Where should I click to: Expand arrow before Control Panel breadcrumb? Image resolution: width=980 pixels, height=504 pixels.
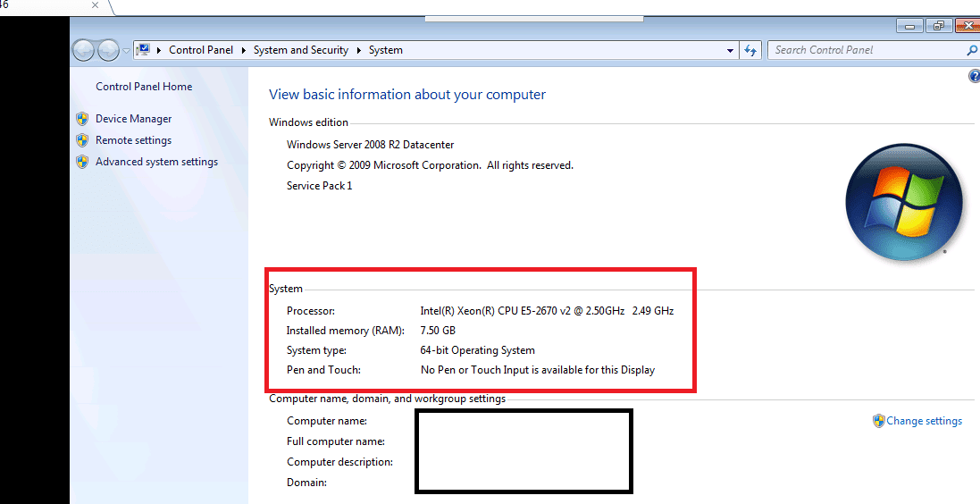(x=159, y=50)
